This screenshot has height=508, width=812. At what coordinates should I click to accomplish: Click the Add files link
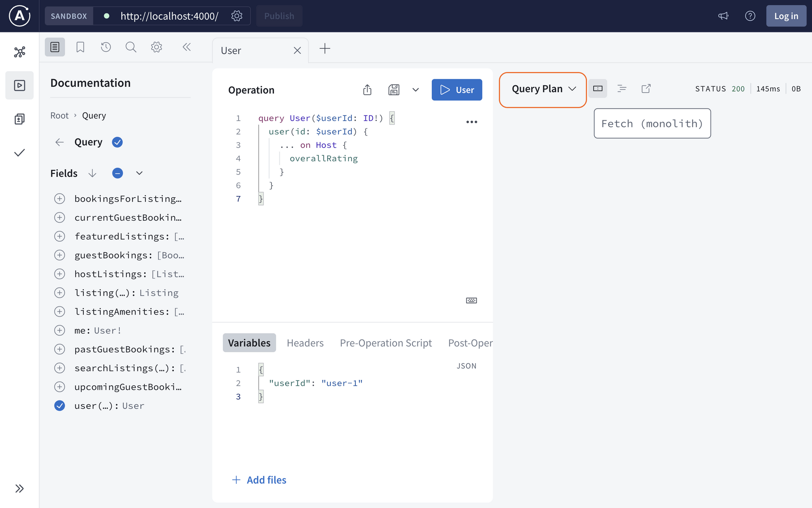pos(259,480)
